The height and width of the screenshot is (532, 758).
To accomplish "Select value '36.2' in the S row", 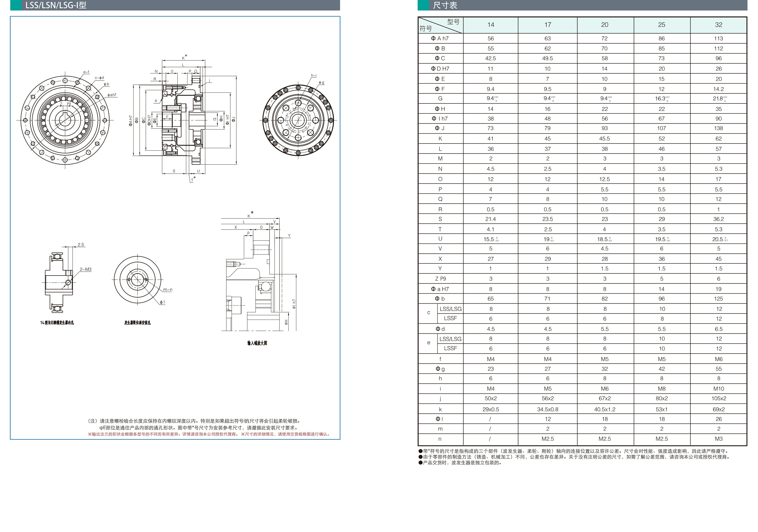I will 718,219.
